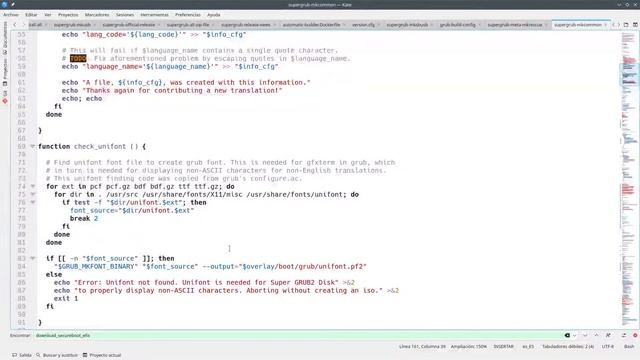Open the search history dropdown arrow
The image size is (640, 360).
click(x=574, y=336)
